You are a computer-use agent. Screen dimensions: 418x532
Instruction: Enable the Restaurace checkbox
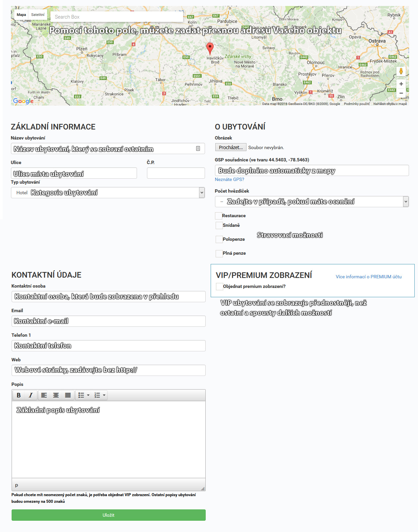coord(219,216)
